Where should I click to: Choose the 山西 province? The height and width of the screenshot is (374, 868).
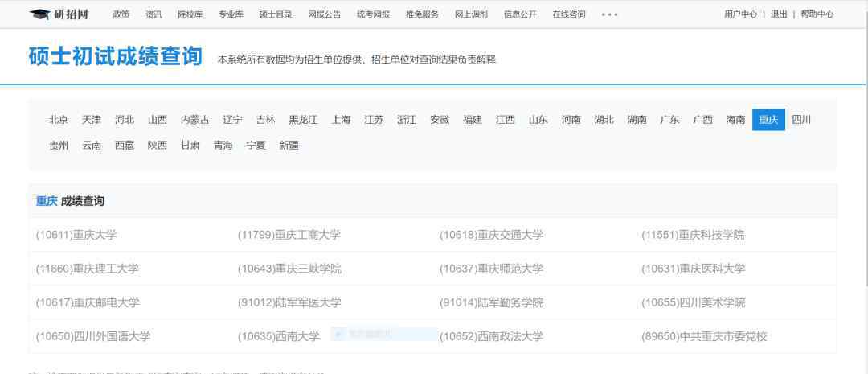pyautogui.click(x=158, y=120)
